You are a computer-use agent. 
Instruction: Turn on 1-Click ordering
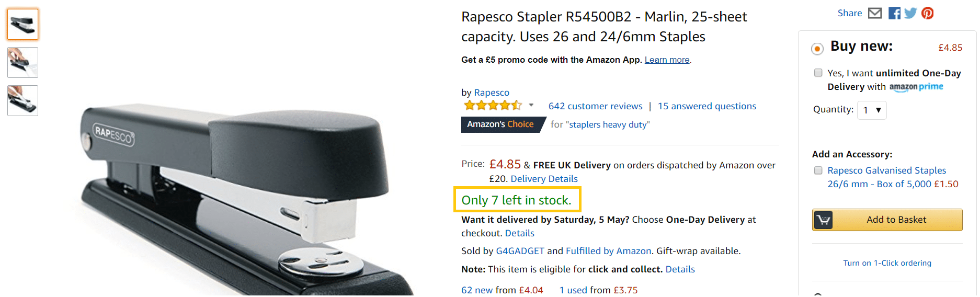tap(887, 263)
